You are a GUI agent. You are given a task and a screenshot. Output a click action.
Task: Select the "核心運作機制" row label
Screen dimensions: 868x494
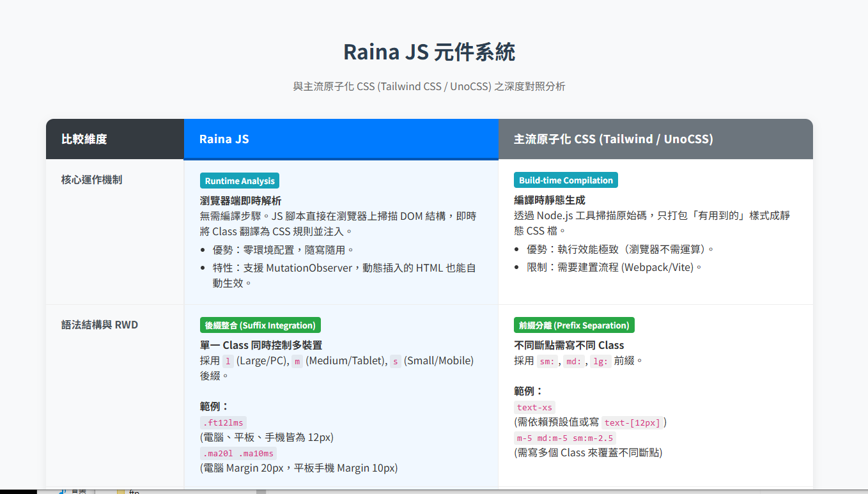point(91,180)
